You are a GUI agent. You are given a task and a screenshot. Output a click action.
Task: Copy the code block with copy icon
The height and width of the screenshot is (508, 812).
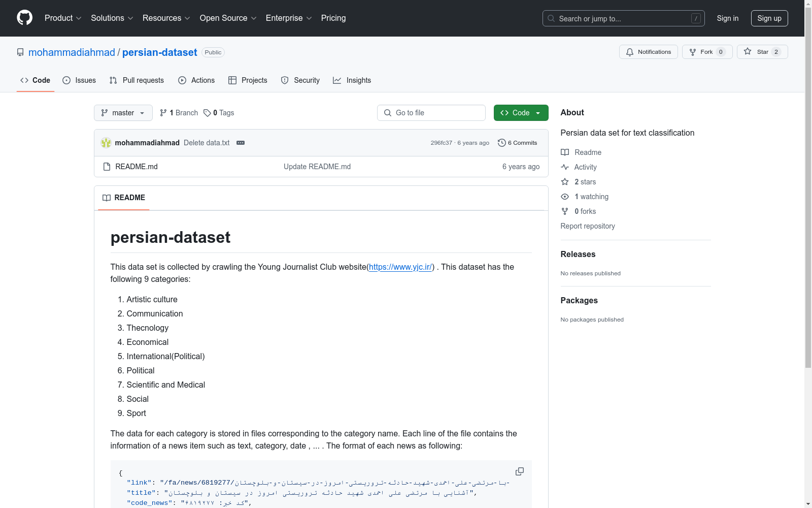coord(520,471)
